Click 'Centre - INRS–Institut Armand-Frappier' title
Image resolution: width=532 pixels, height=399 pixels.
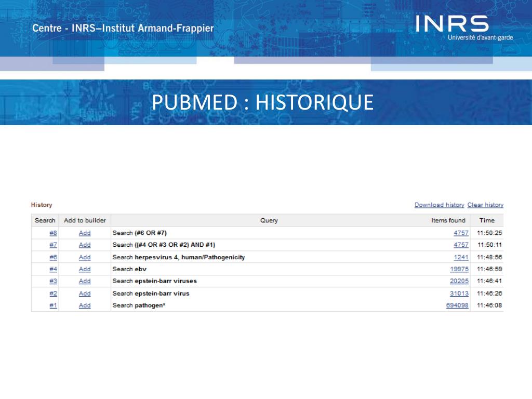[x=123, y=28]
